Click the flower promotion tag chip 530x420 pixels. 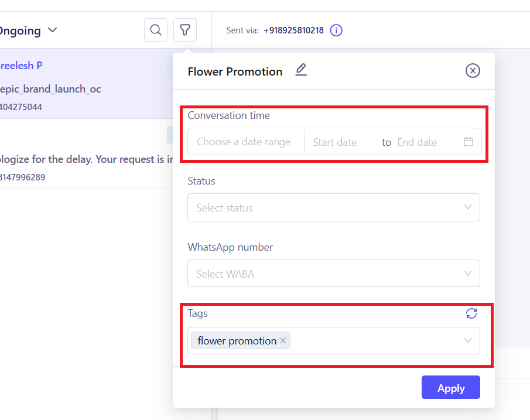237,341
